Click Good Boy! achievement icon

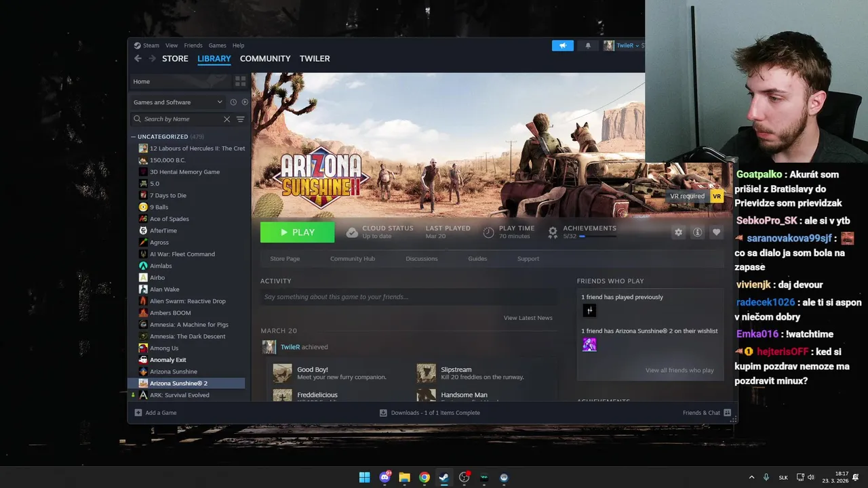(x=282, y=373)
